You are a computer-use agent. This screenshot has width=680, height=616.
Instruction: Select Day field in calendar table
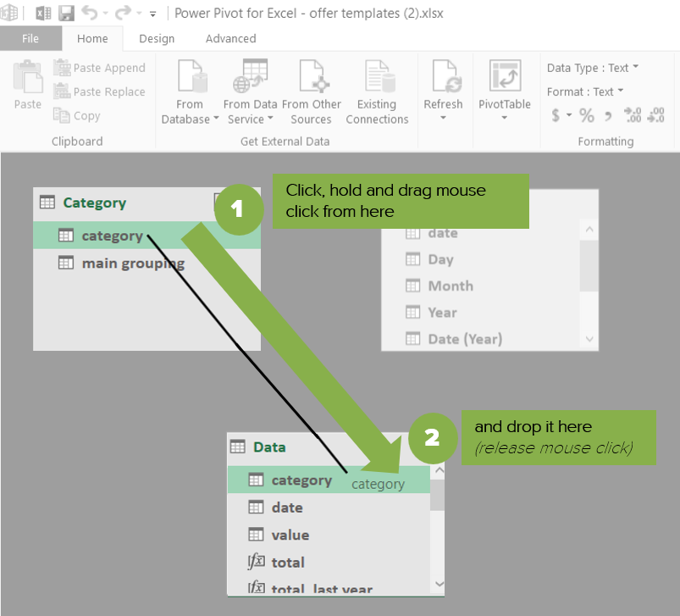[x=480, y=259]
